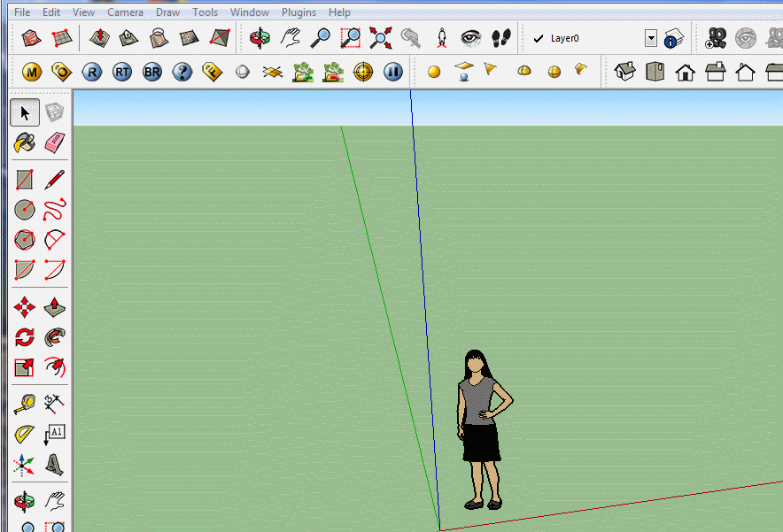The image size is (783, 532).
Task: Select the Select arrow tool
Action: pos(25,112)
